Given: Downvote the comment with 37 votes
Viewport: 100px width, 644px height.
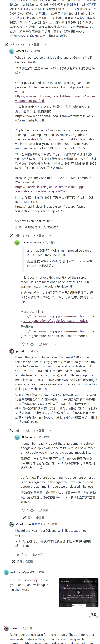Looking at the screenshot, I should click(x=23, y=44).
